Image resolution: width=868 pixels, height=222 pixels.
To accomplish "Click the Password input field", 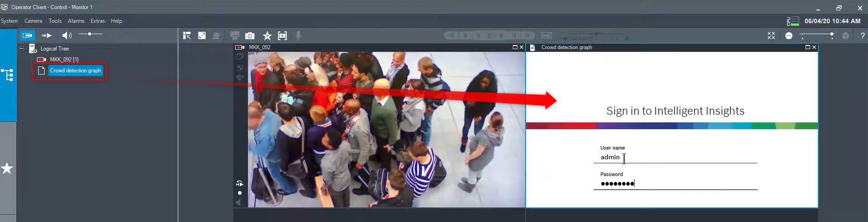I will tap(675, 184).
